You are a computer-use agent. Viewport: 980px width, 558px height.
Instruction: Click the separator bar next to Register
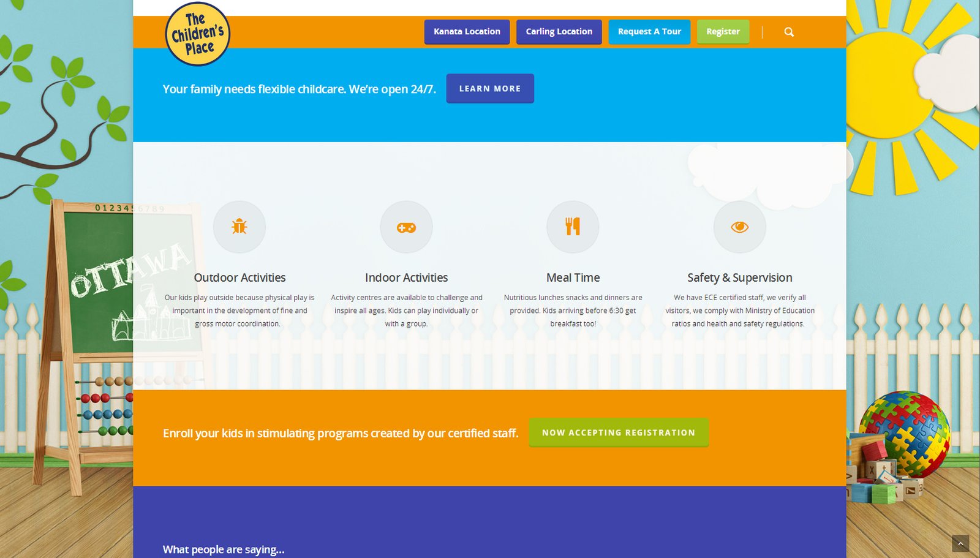762,32
